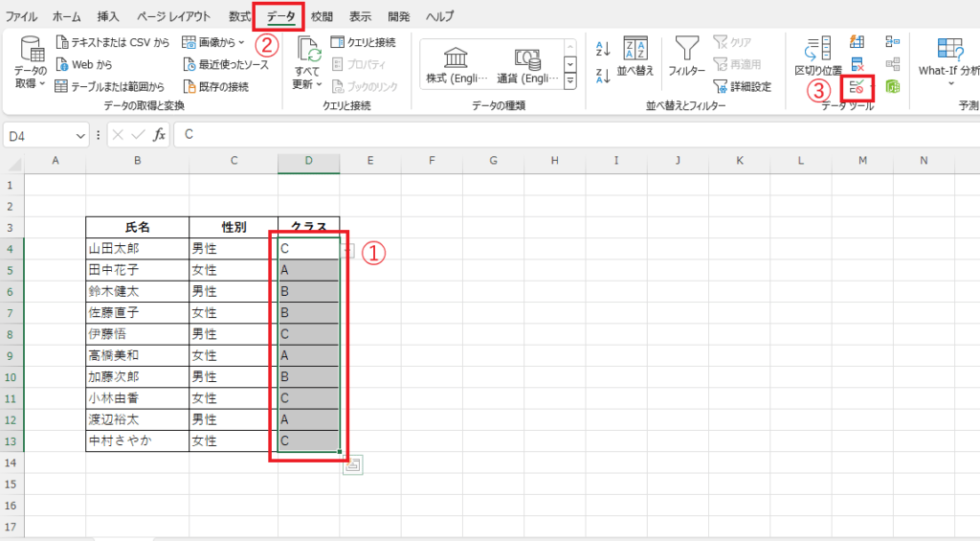Open the ファイル tab
Image resolution: width=980 pixels, height=541 pixels.
coord(21,16)
